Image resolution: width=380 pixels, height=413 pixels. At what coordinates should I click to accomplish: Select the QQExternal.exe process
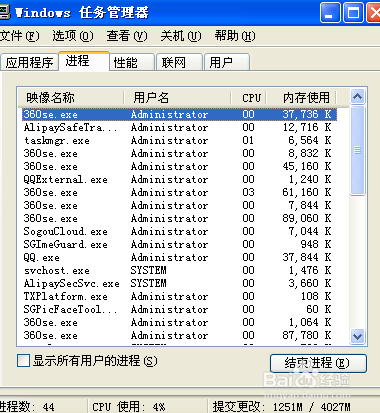179,179
